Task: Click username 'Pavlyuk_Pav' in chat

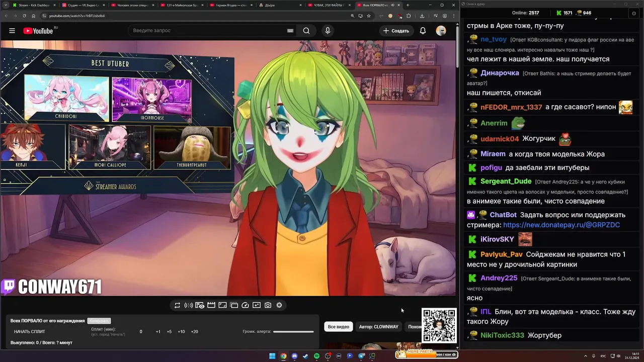Action: tap(502, 254)
